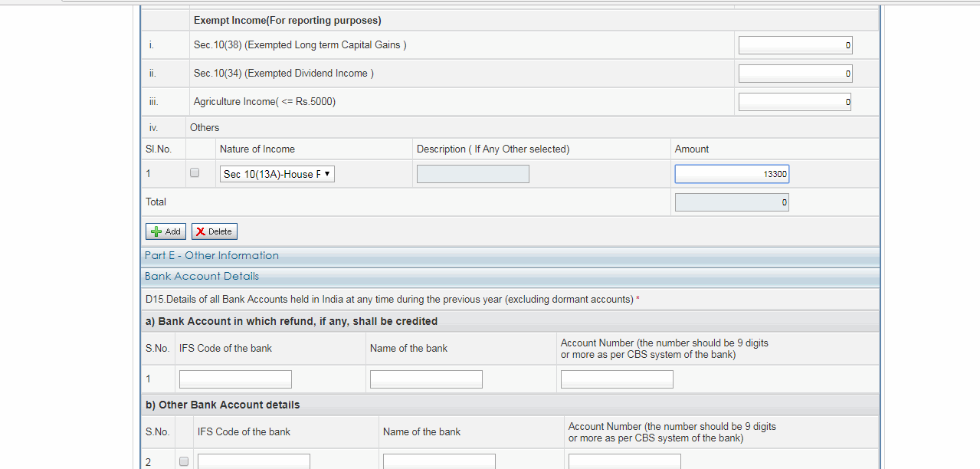Viewport: 980px width, 469px height.
Task: Click the 'Sl.No.' column header
Action: point(159,149)
